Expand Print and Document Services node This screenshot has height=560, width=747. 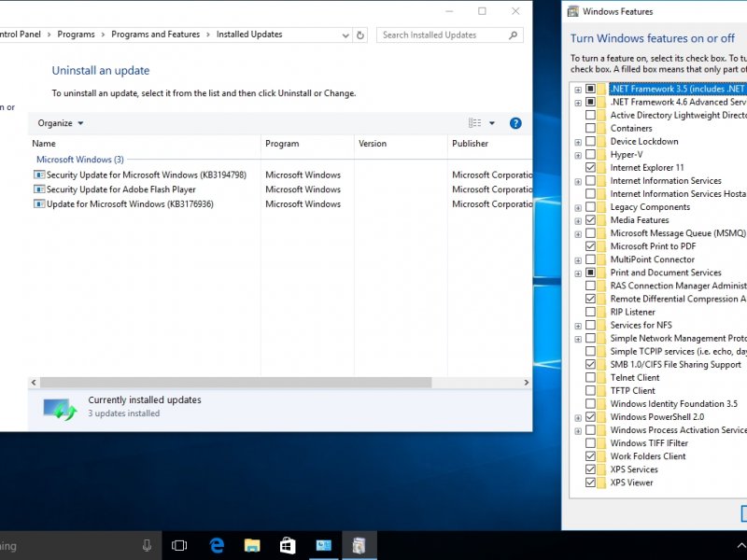[578, 273]
